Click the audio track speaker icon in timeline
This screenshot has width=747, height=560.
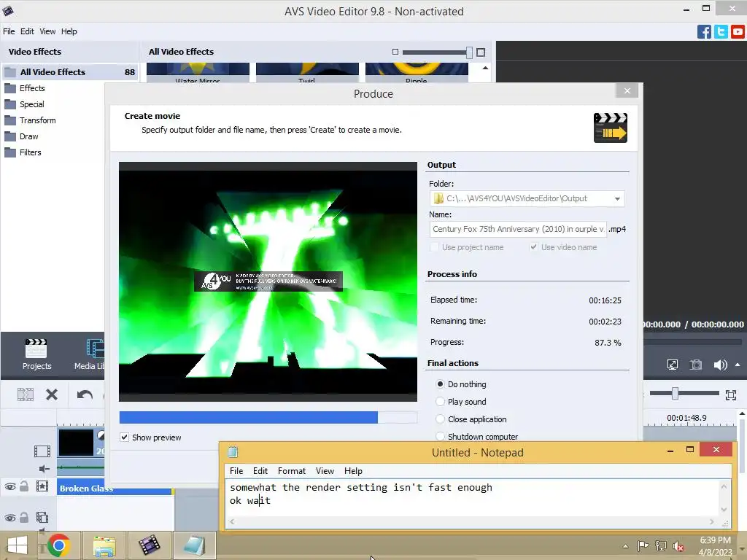(44, 469)
